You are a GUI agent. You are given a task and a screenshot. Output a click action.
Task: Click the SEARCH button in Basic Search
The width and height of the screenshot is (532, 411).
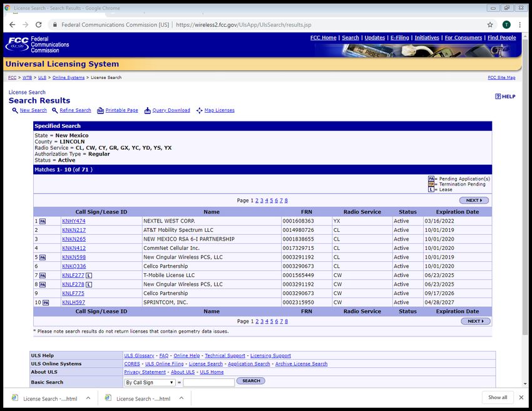251,381
